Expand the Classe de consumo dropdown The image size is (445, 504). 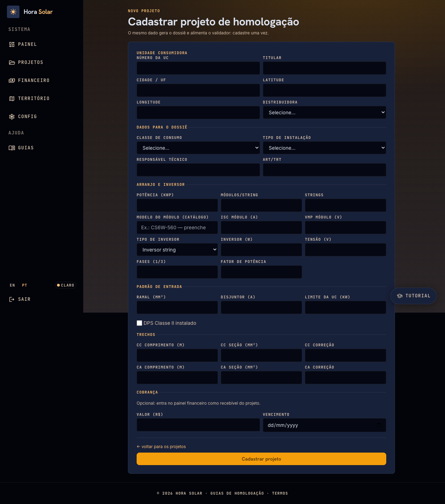[198, 148]
